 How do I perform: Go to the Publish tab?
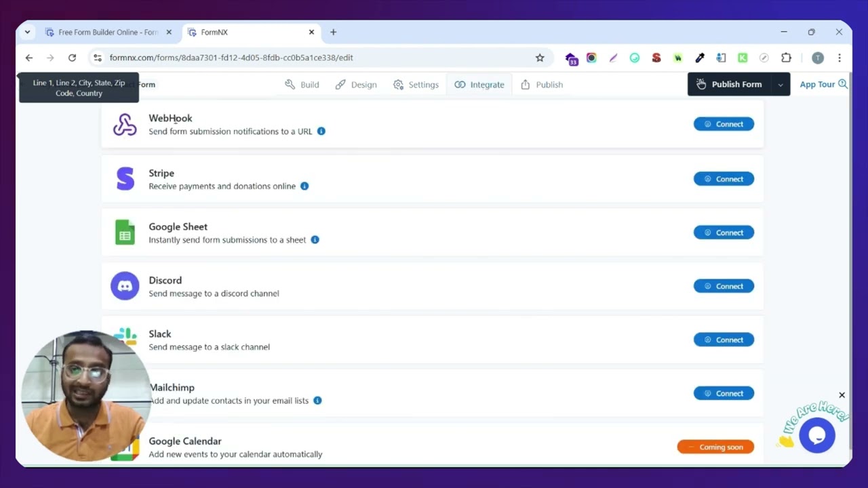541,85
